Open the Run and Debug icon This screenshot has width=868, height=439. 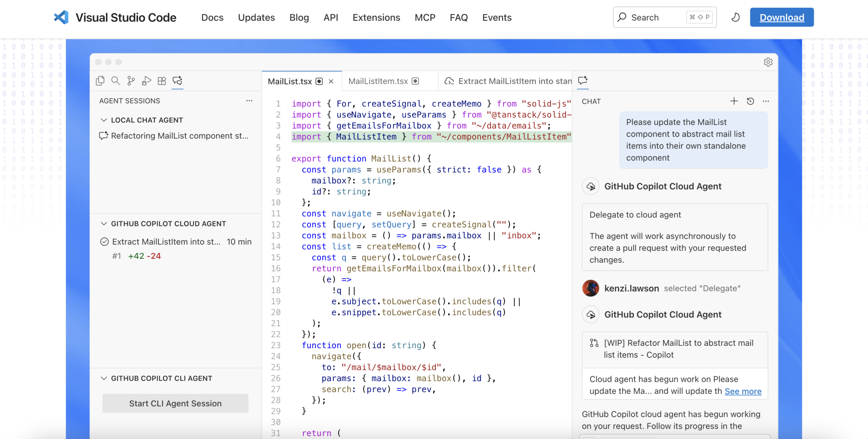[x=146, y=81]
